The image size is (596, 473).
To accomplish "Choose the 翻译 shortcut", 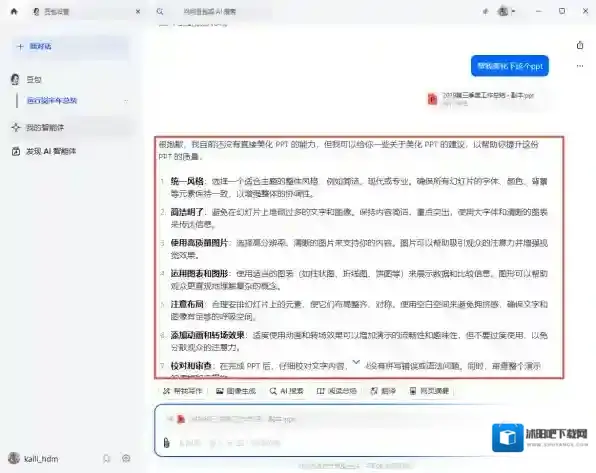I will pyautogui.click(x=384, y=391).
